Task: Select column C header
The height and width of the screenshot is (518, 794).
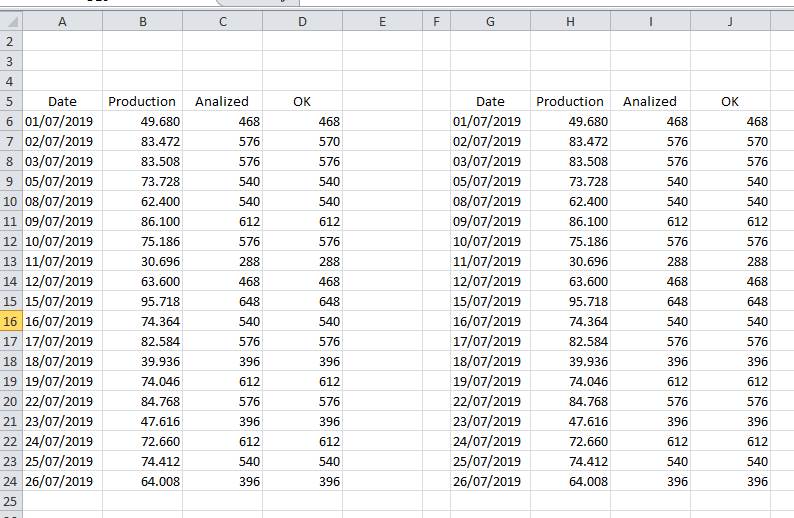Action: pos(222,21)
